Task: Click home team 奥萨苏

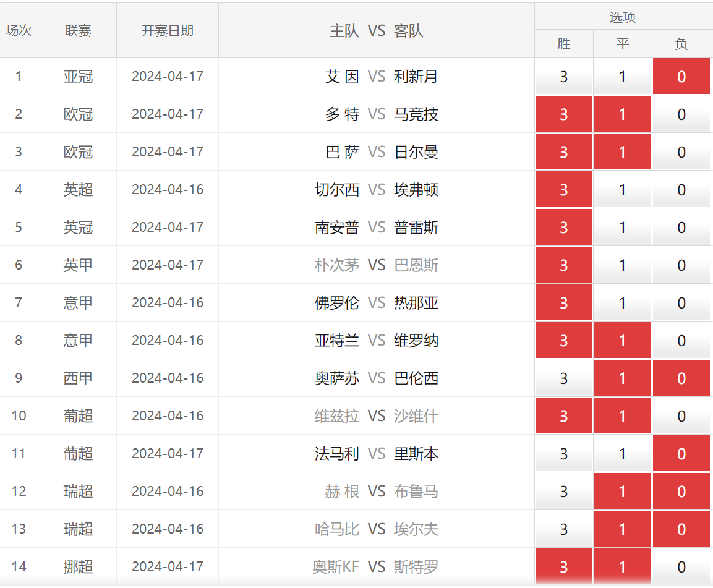Action: 337,378
